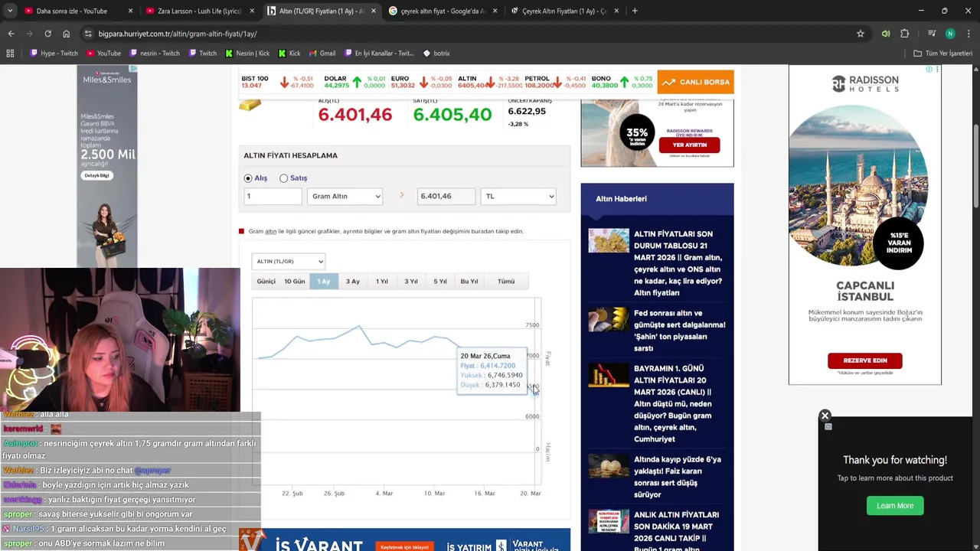Select the 1 Ay chart range
Screen dimensions: 980x551
324,282
